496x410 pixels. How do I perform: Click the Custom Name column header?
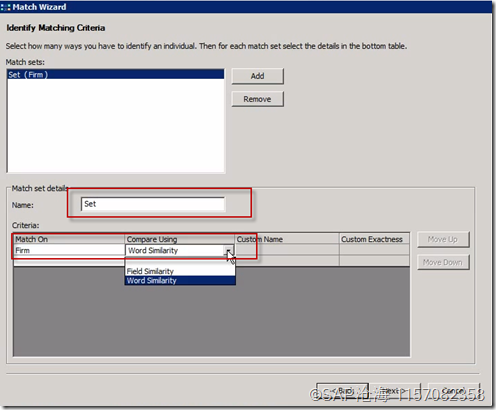click(x=287, y=239)
